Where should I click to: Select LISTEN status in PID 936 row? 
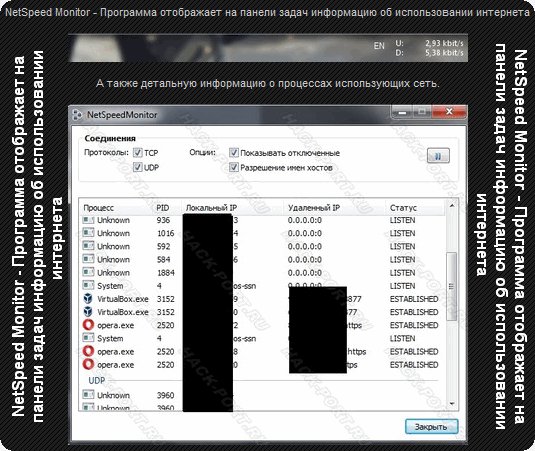coord(403,220)
